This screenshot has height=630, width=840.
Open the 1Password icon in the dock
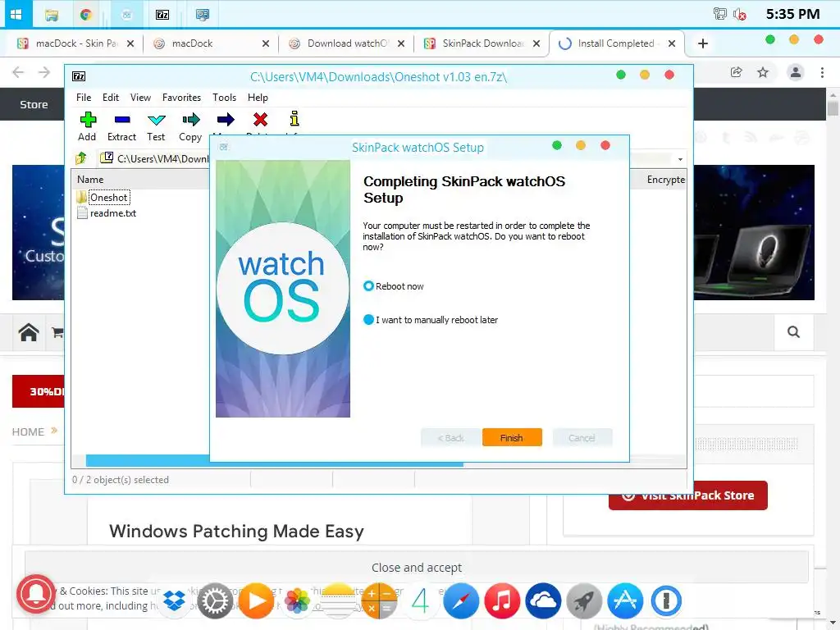[x=666, y=600]
